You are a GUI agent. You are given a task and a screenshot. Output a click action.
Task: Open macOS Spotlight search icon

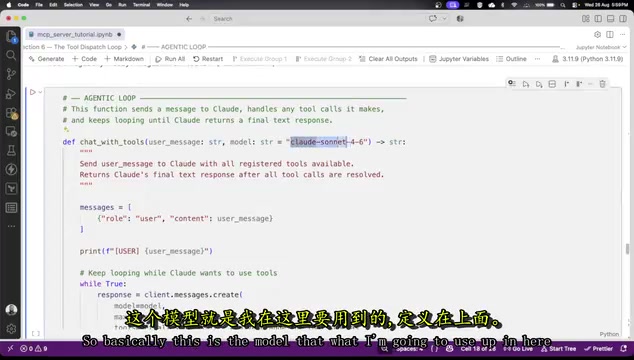click(563, 5)
